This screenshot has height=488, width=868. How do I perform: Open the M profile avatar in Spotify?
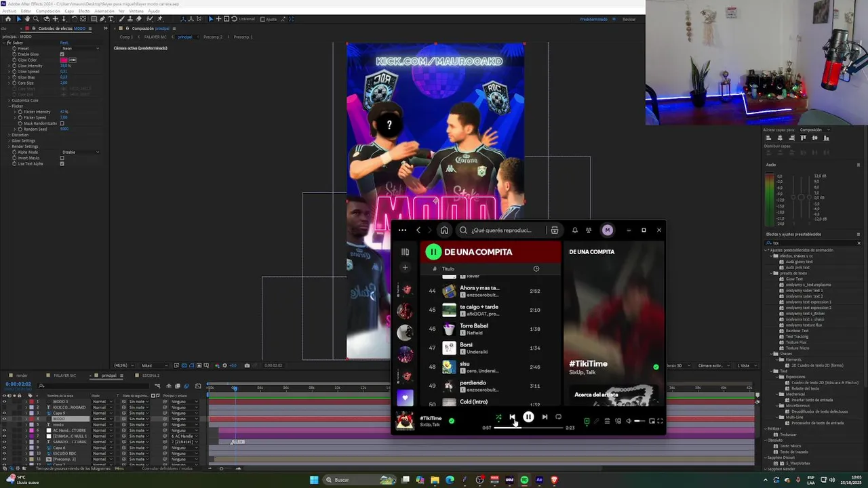(x=608, y=230)
